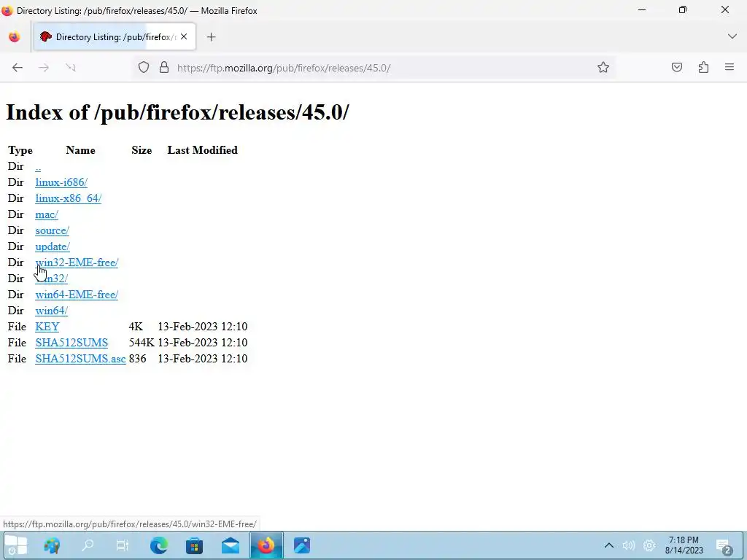Viewport: 747px width, 560px height.
Task: Open the Save to Pocket icon
Action: coord(677,68)
